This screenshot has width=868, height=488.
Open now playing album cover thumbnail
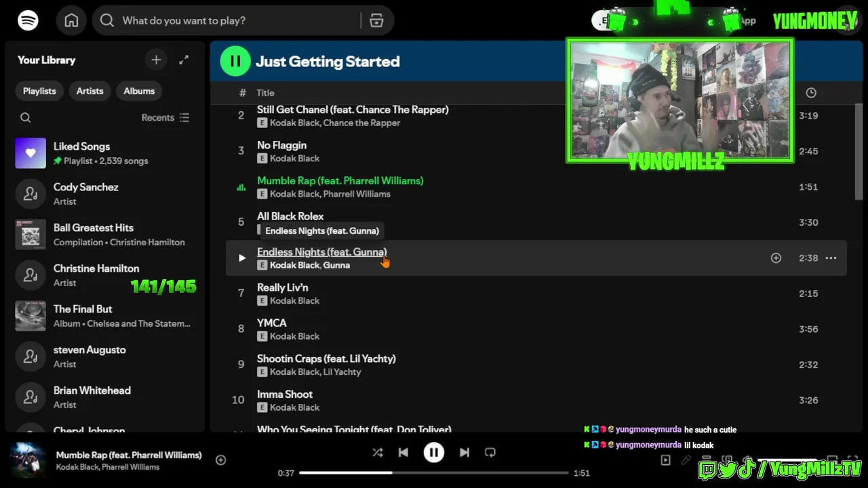point(28,460)
